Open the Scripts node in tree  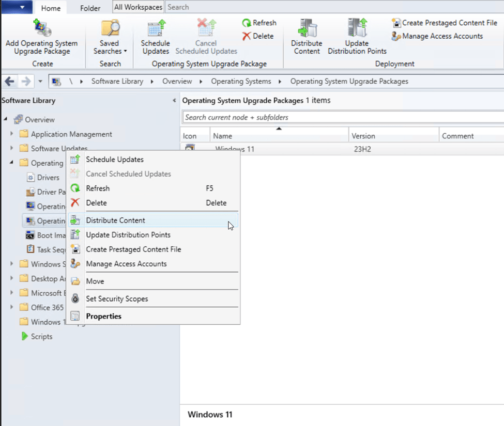(x=41, y=337)
